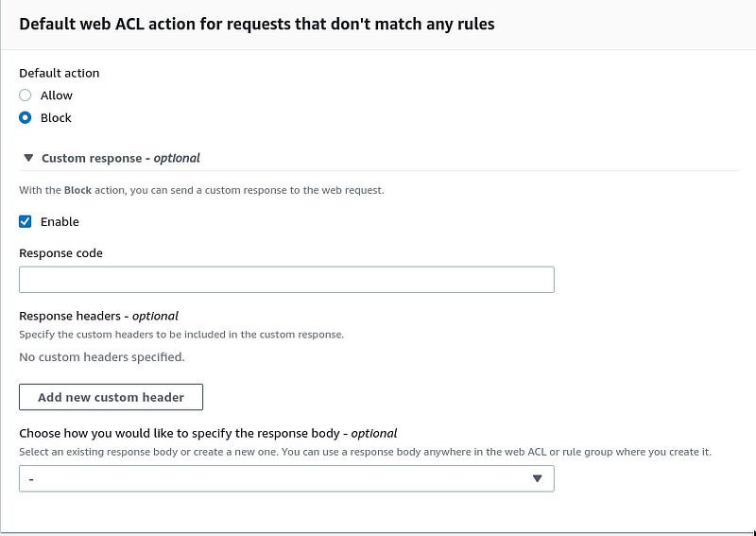Click inside the Response code input field
Viewport: 756px width, 536px height.
coord(286,279)
